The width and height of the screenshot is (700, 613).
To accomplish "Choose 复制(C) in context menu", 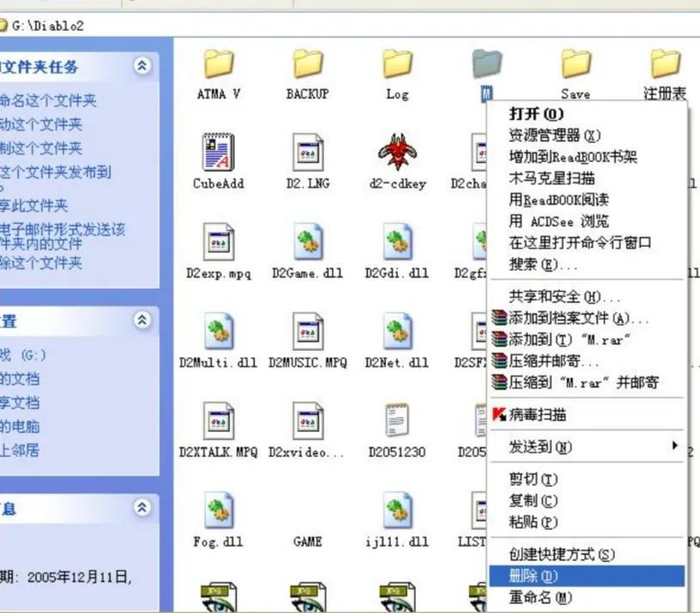I will [587, 501].
